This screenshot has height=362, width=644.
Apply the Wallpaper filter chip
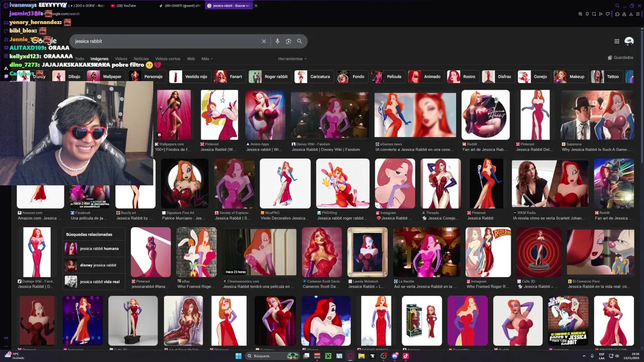pos(106,76)
